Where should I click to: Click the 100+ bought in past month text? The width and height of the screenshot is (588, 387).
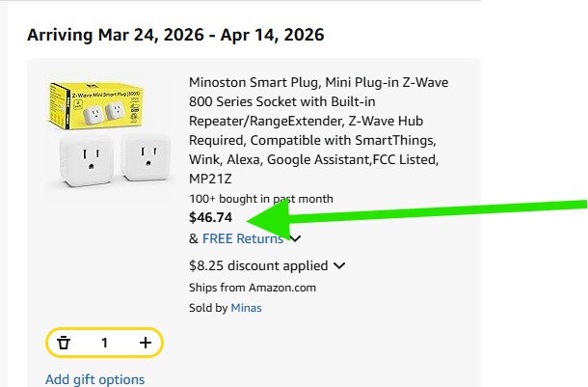[261, 199]
